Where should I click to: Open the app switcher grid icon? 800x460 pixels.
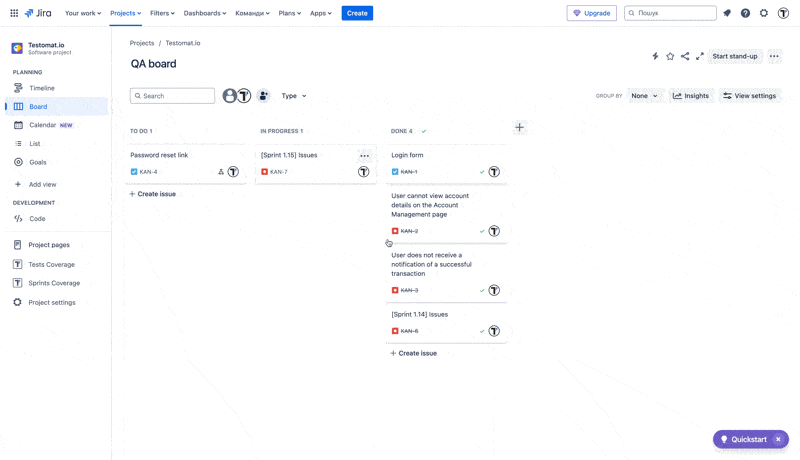click(14, 13)
